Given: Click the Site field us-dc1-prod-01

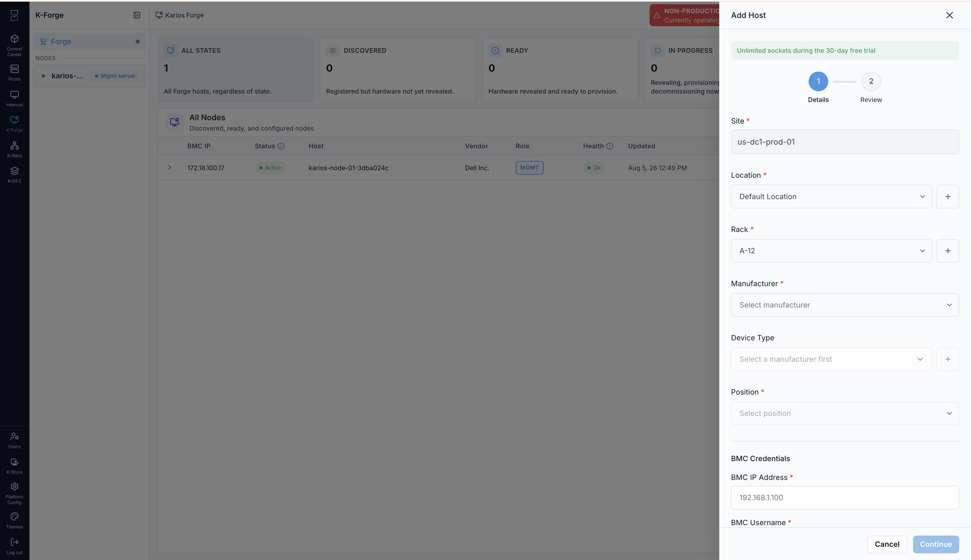Looking at the screenshot, I should (x=845, y=142).
